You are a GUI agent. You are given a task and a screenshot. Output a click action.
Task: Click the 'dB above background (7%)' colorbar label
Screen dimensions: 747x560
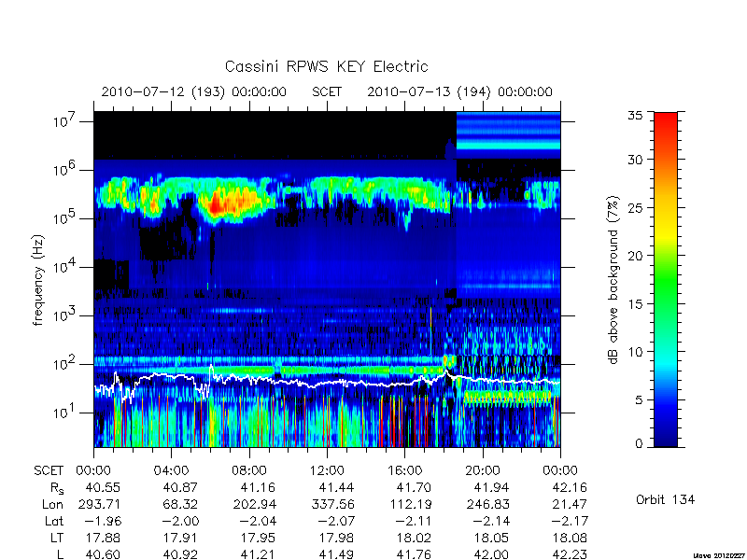click(x=613, y=280)
